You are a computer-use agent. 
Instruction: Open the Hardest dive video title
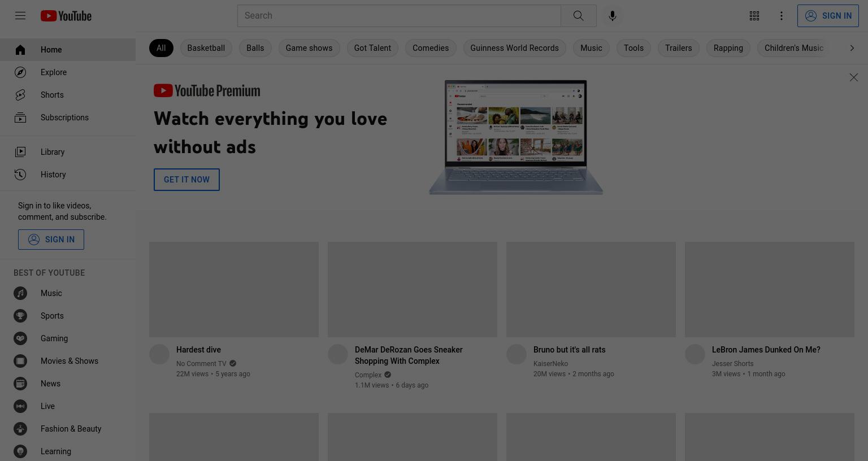198,350
